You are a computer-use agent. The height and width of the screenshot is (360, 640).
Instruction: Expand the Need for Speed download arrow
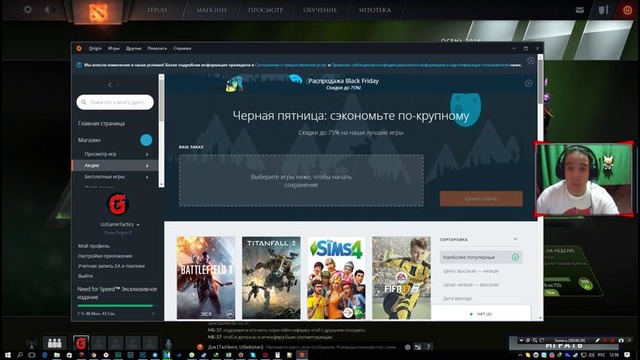tap(153, 313)
